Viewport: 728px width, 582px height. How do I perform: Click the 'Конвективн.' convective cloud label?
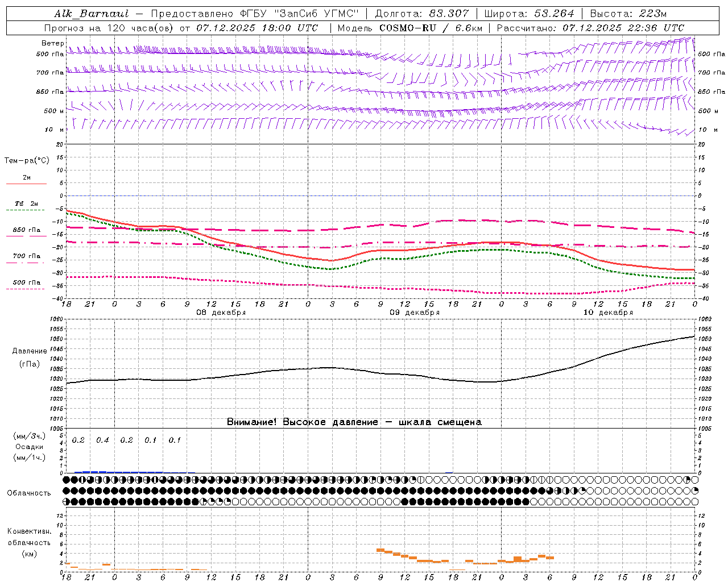(x=29, y=531)
